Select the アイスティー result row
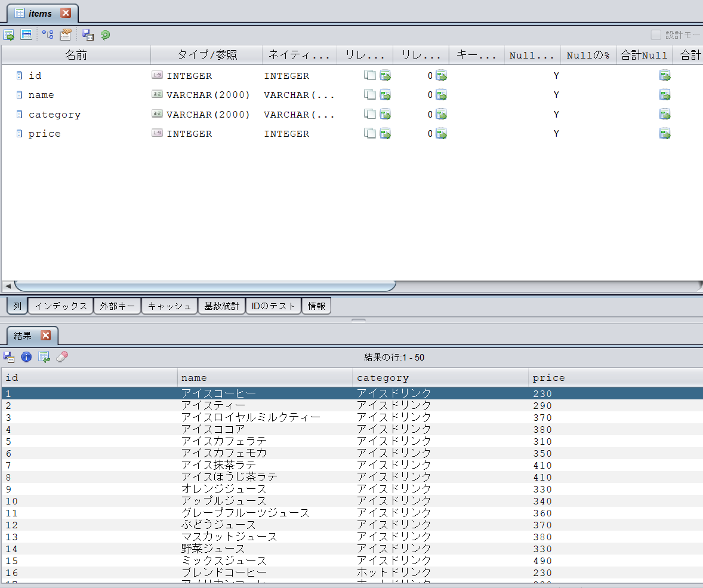This screenshot has width=703, height=588. [x=353, y=405]
